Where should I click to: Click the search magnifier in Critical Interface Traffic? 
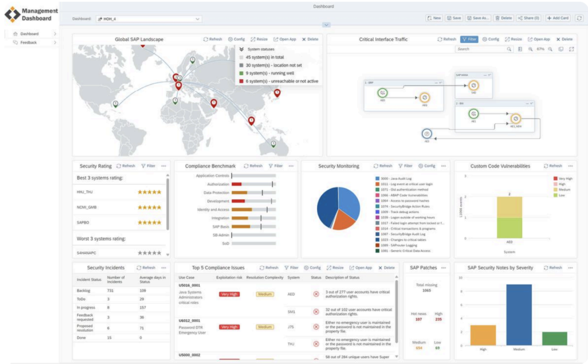point(509,49)
